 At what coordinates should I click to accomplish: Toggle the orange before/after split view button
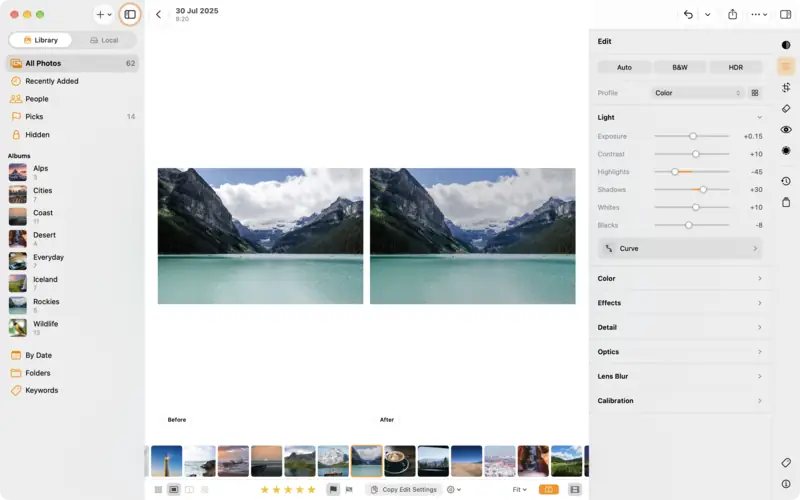click(548, 490)
